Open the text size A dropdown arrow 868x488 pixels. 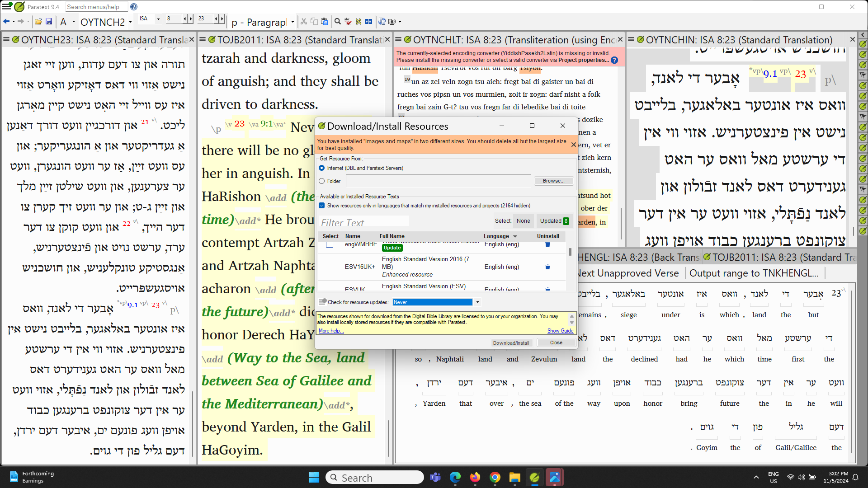pos(74,22)
